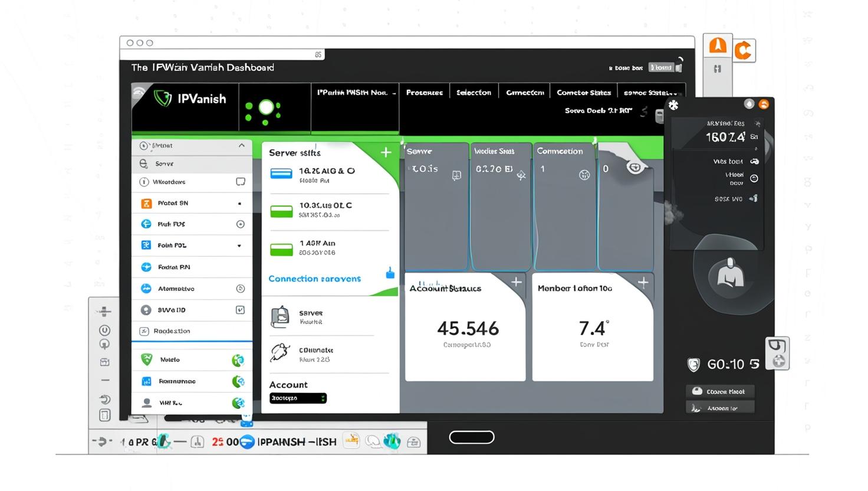This screenshot has width=868, height=491.
Task: Click the icon in the Serve stats card
Action: [x=456, y=175]
